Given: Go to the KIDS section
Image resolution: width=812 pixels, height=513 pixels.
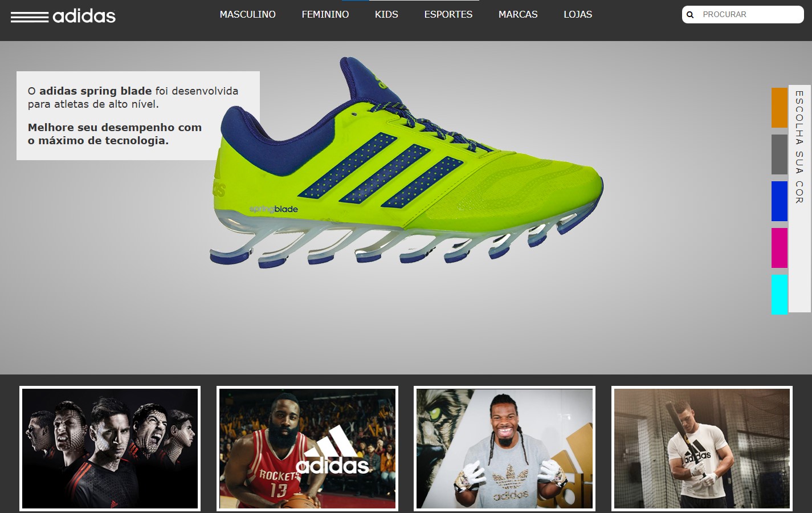Looking at the screenshot, I should [386, 15].
